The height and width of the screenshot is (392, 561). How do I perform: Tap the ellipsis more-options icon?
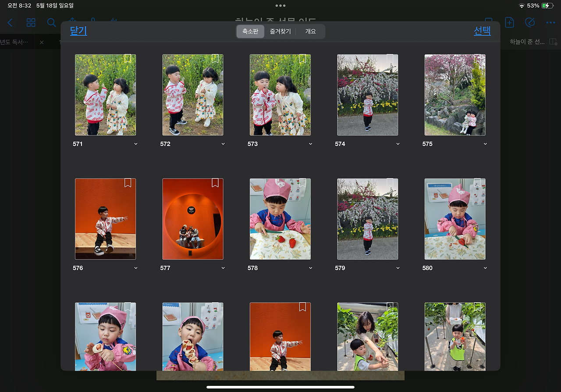click(550, 22)
